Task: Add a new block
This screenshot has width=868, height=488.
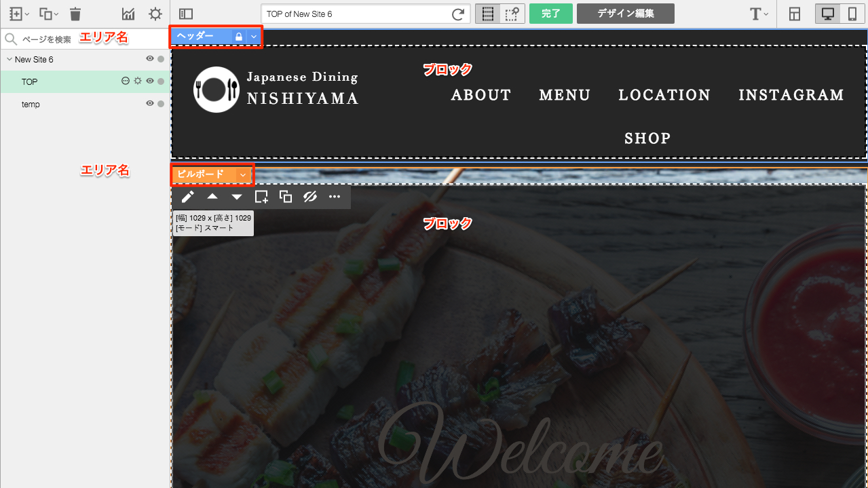Action: pyautogui.click(x=261, y=197)
